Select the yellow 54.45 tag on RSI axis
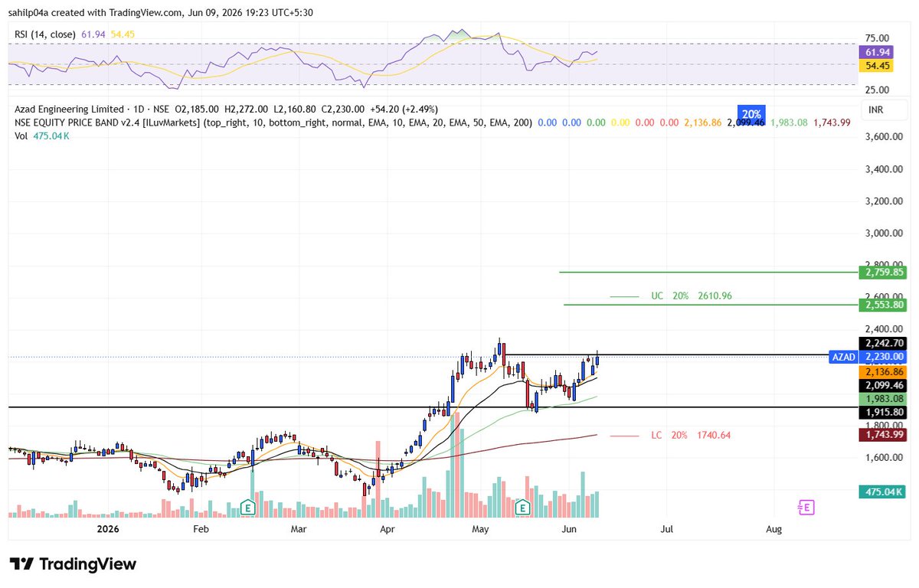Image resolution: width=919 pixels, height=588 pixels. pos(877,66)
